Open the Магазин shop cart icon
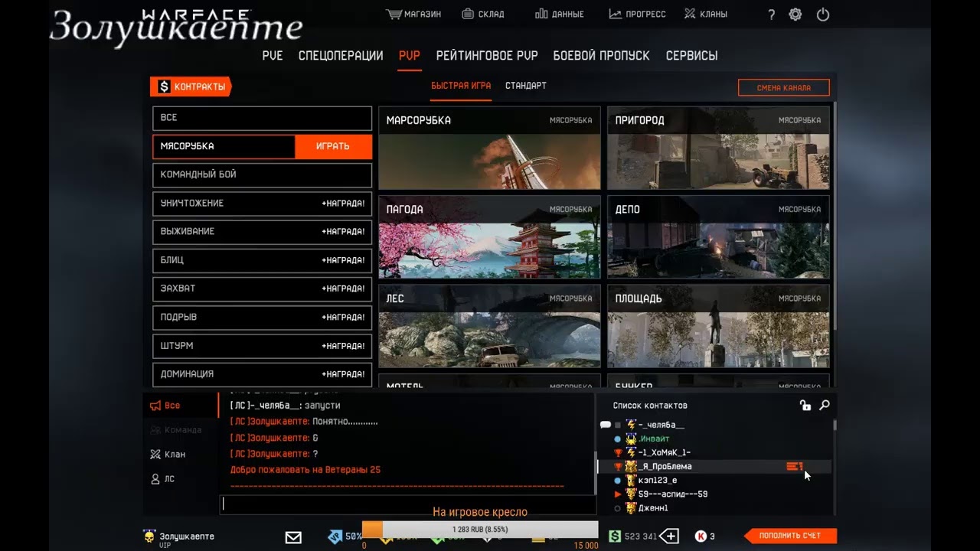This screenshot has height=551, width=980. pos(394,14)
